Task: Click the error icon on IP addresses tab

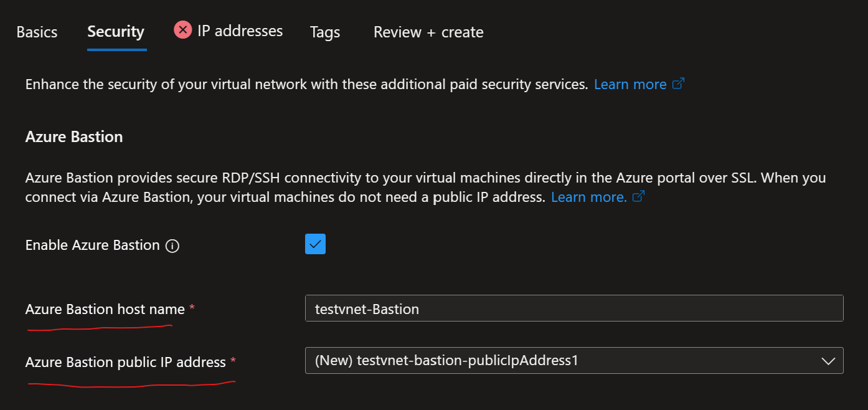Action: coord(181,29)
